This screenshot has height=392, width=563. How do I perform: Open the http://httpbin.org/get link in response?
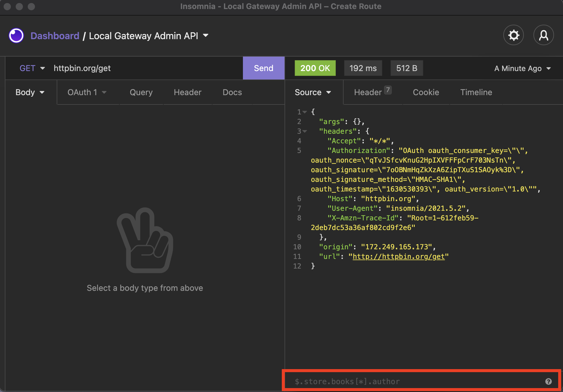click(398, 257)
